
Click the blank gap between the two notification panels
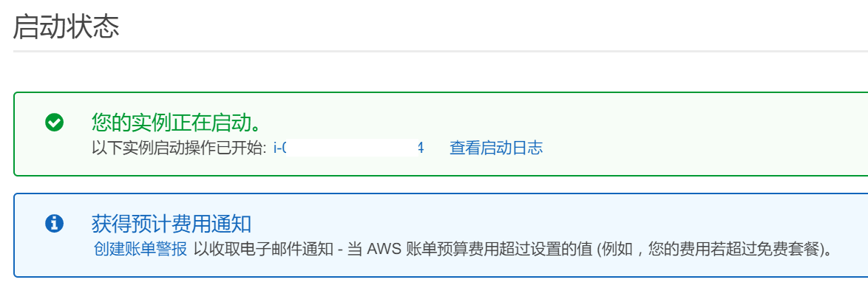[x=441, y=185]
